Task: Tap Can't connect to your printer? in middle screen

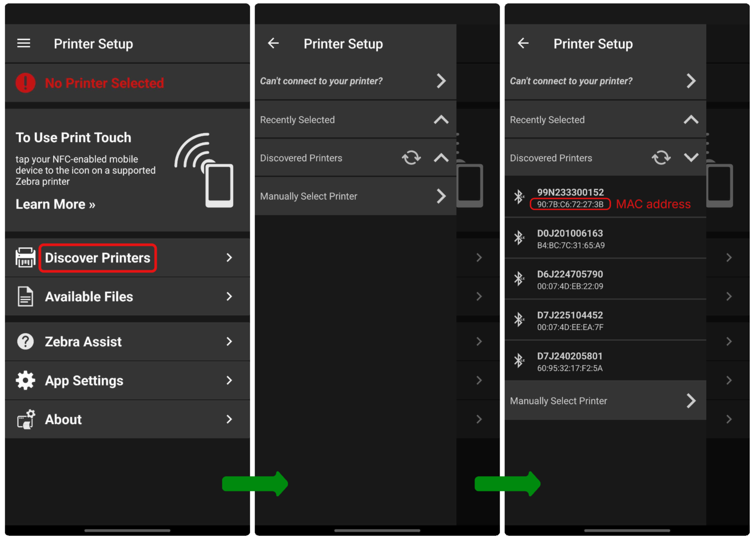Action: tap(321, 81)
